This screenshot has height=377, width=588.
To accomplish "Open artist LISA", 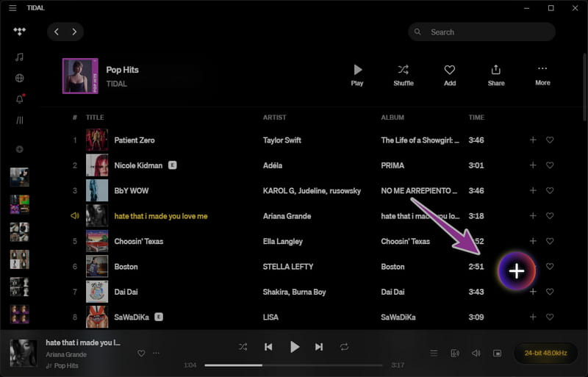I will [270, 317].
